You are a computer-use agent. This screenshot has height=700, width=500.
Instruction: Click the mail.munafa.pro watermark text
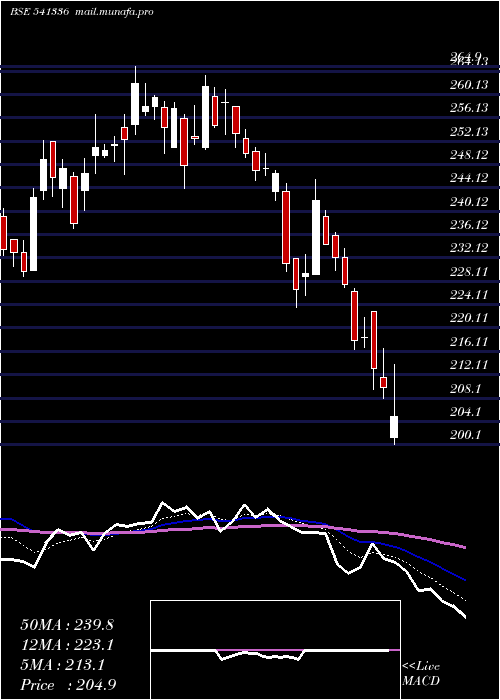click(112, 12)
